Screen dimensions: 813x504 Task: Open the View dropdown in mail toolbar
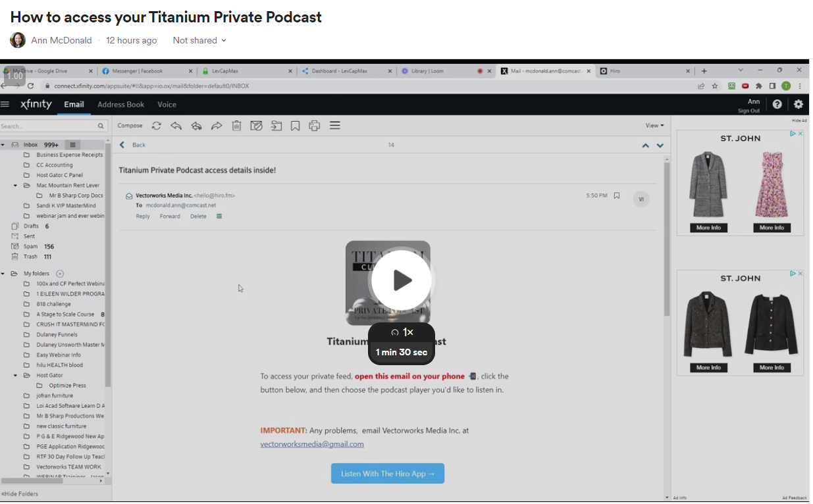[x=655, y=125]
